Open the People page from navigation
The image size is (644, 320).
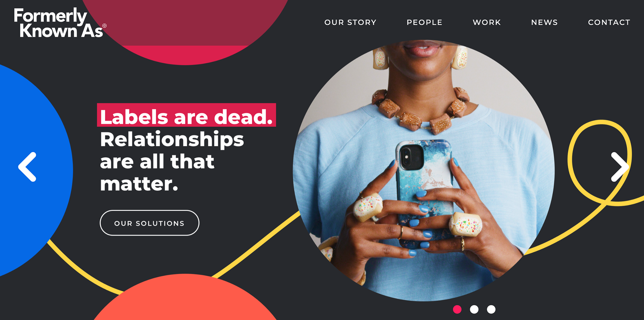pos(424,22)
